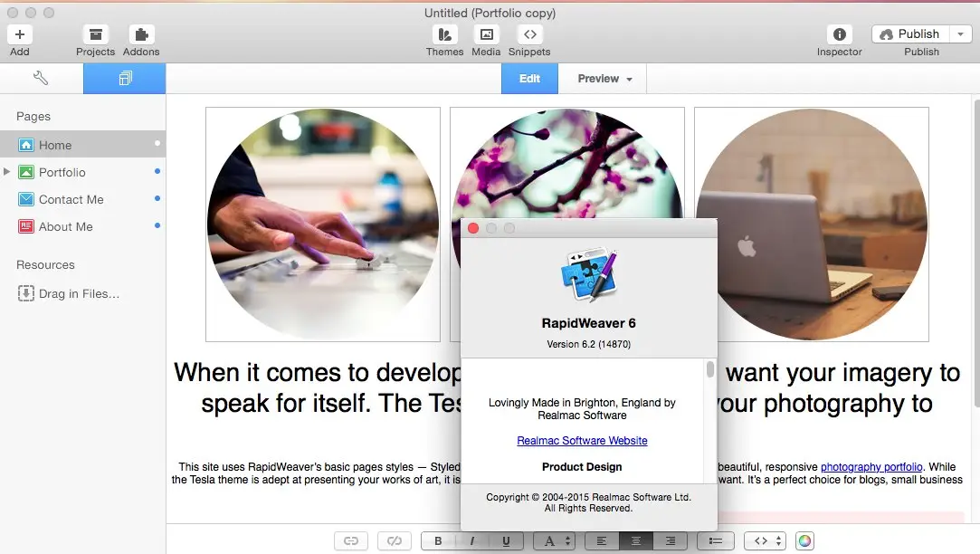Click the cherry blossom circular image
The height and width of the screenshot is (554, 980).
click(566, 163)
